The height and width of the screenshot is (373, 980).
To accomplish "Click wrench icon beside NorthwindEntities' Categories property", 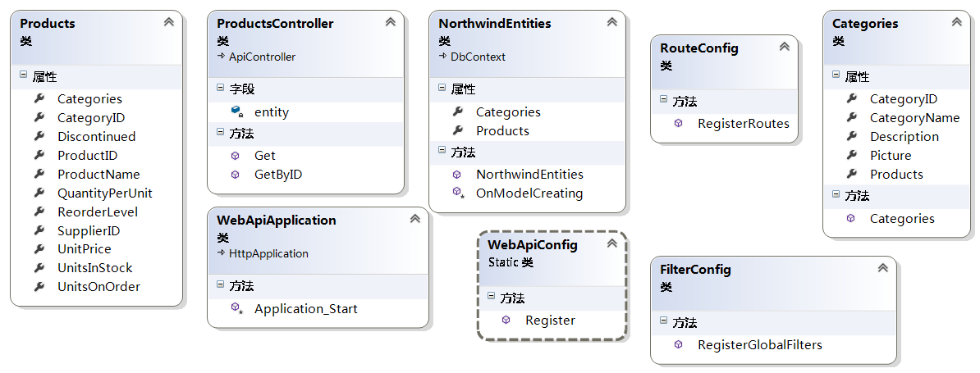I will click(458, 111).
